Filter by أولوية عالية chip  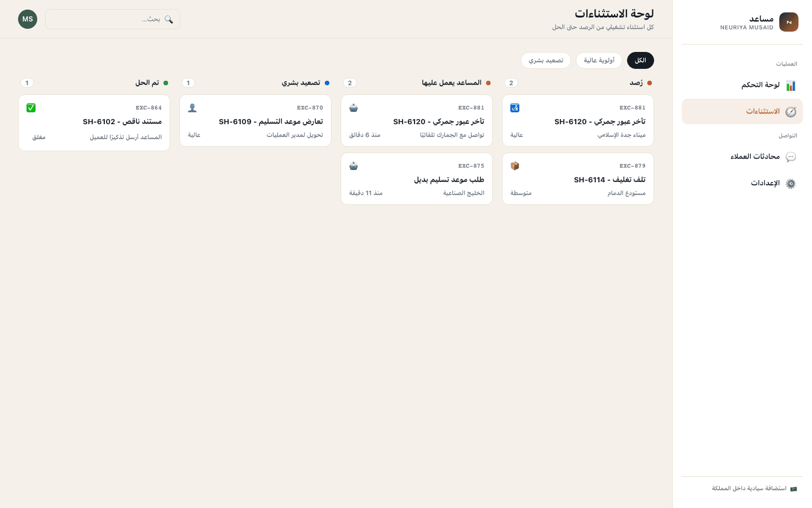599,60
